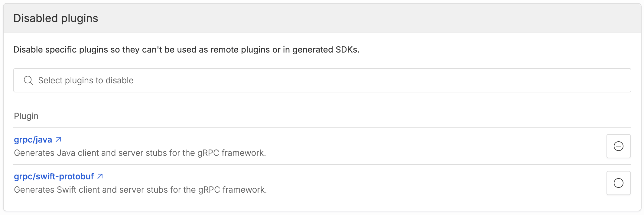Click external-link arrow next to grpc/java
644x215 pixels.
59,140
